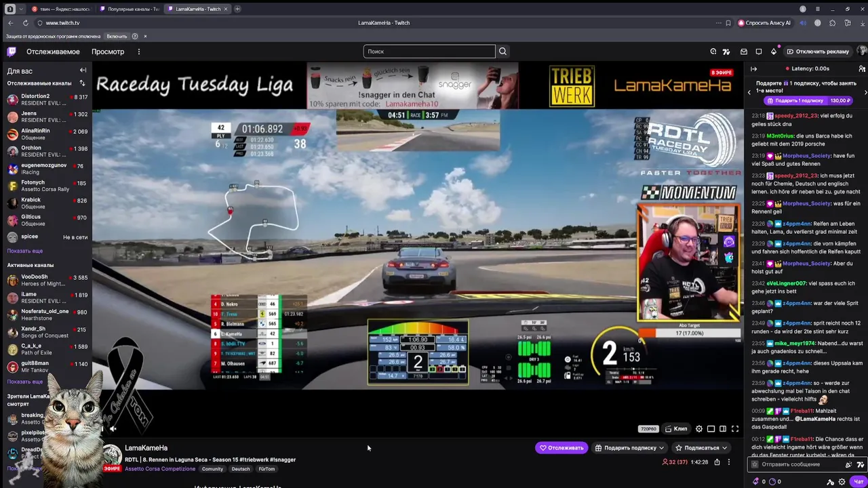Switch to Яндекс search results tab
This screenshot has height=488, width=868.
60,9
